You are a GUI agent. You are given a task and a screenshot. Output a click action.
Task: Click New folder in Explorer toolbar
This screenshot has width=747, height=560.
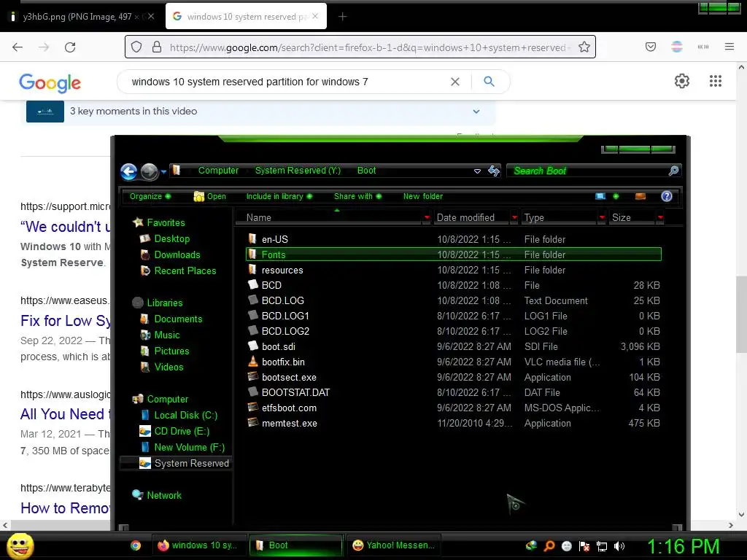[423, 196]
